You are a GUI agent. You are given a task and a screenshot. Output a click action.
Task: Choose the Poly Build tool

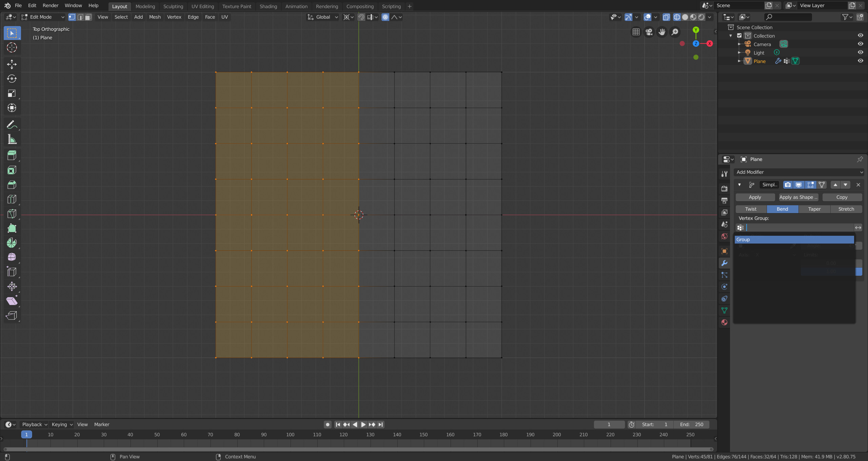pyautogui.click(x=12, y=228)
